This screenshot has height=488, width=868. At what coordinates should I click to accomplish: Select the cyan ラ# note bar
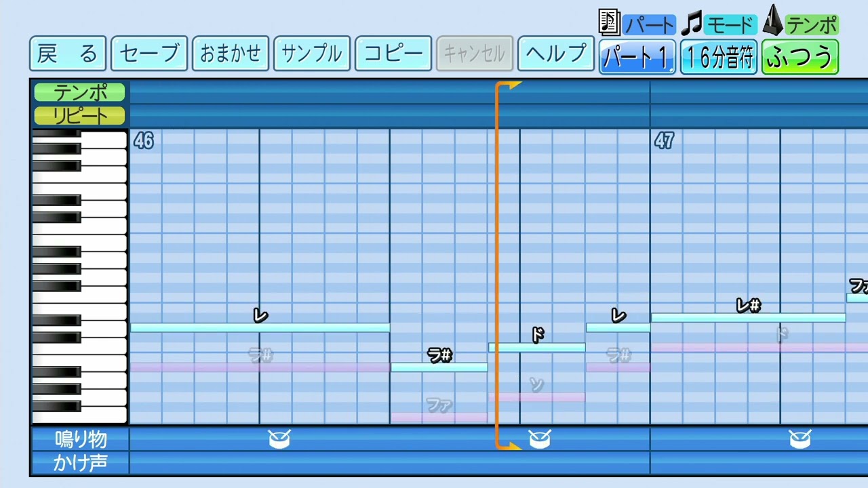[x=439, y=367]
